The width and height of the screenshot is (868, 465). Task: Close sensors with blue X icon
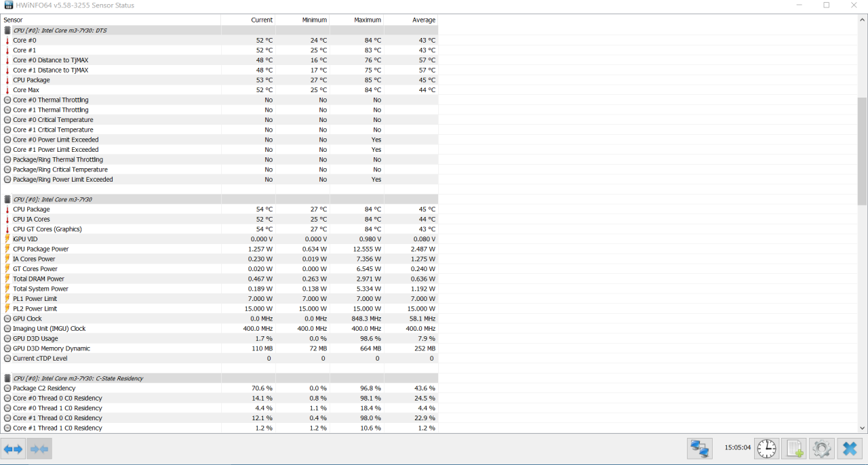[849, 448]
